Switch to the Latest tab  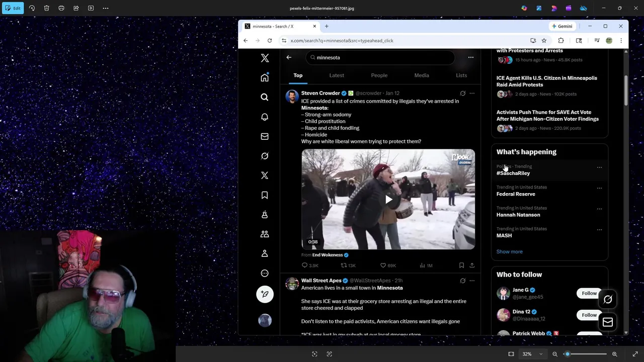(x=337, y=75)
